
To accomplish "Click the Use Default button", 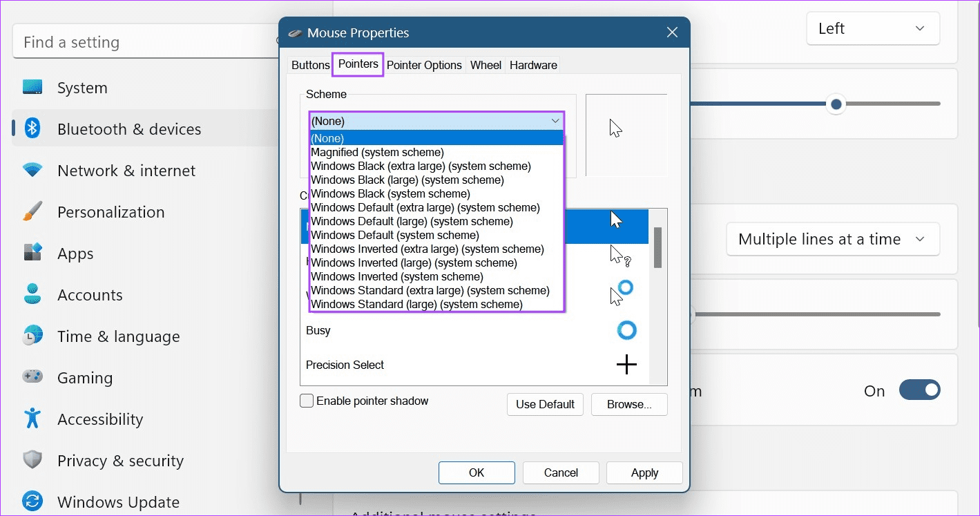I will 545,404.
